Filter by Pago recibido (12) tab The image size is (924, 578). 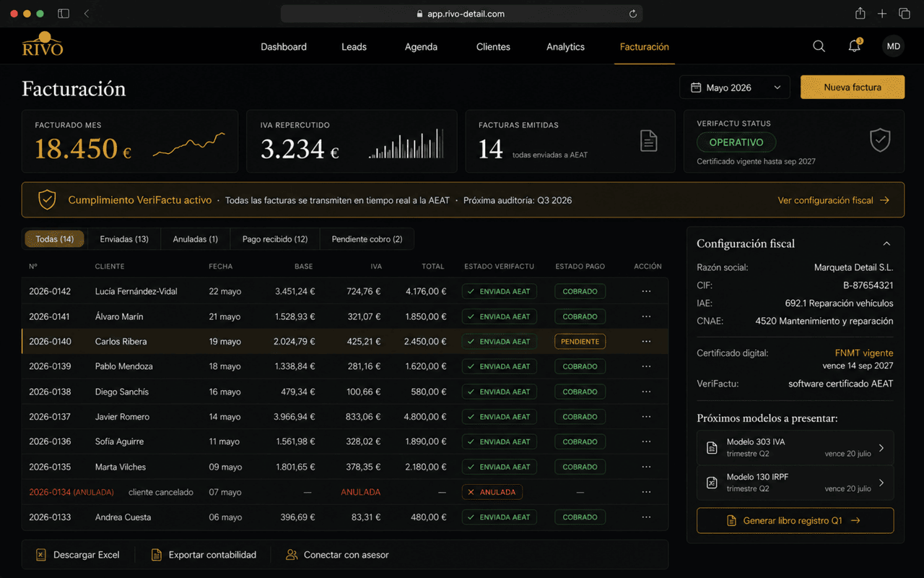[275, 239]
